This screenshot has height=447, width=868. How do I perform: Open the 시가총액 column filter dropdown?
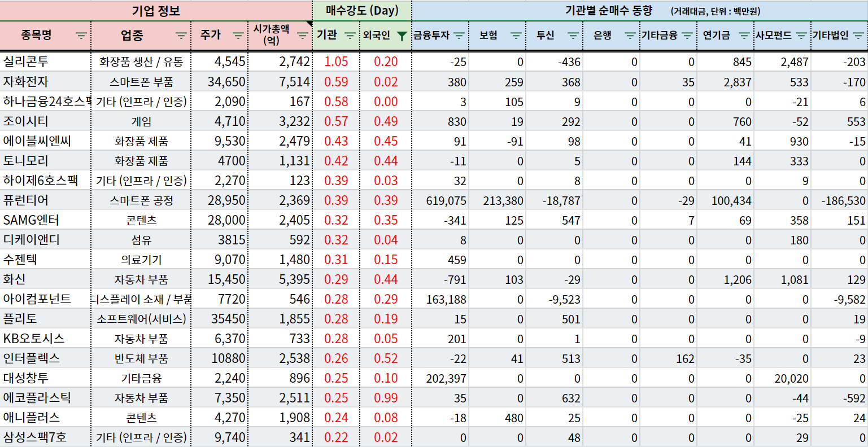click(303, 36)
